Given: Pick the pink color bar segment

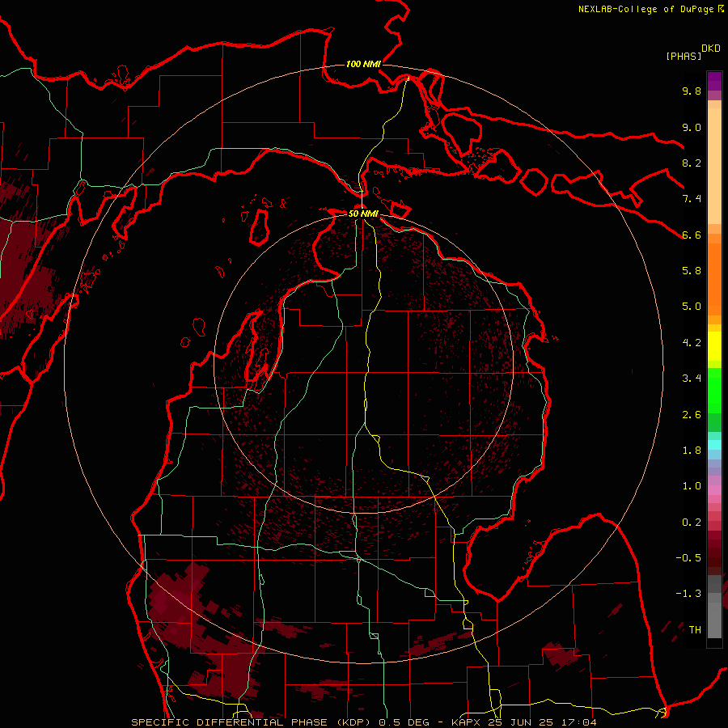Looking at the screenshot, I should [x=714, y=490].
